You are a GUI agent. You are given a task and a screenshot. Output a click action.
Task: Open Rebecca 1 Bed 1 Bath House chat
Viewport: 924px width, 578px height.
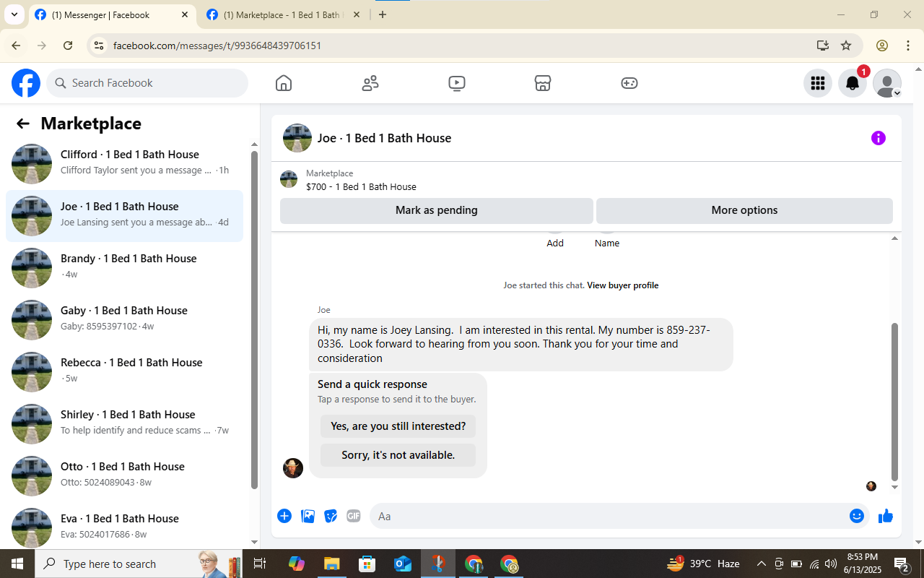tap(124, 372)
